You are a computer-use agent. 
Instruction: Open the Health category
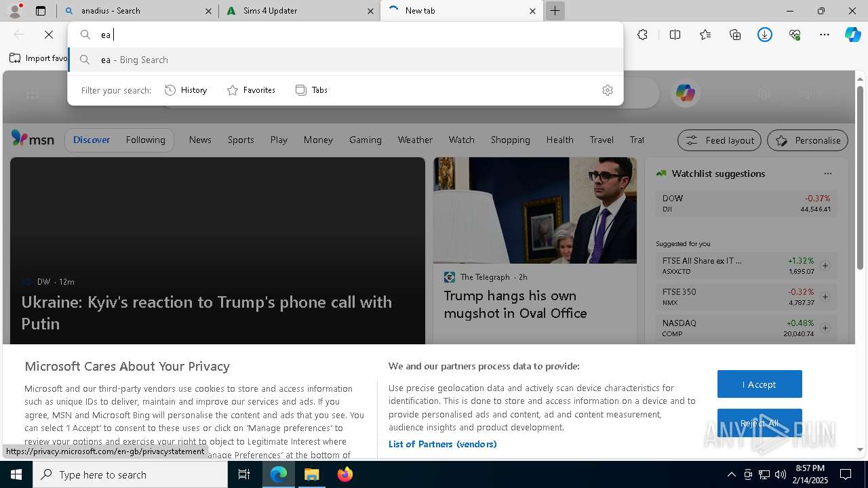(x=559, y=140)
